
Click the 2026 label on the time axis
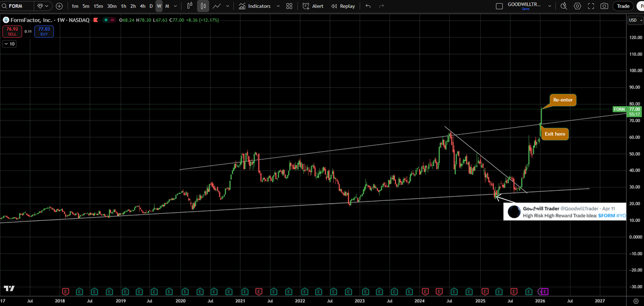[540, 301]
